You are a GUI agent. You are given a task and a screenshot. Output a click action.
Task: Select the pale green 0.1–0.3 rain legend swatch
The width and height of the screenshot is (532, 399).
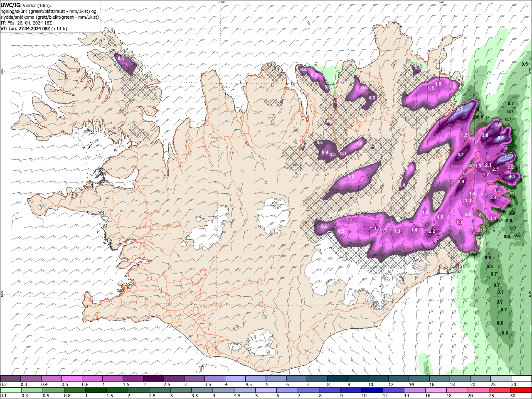(11, 390)
